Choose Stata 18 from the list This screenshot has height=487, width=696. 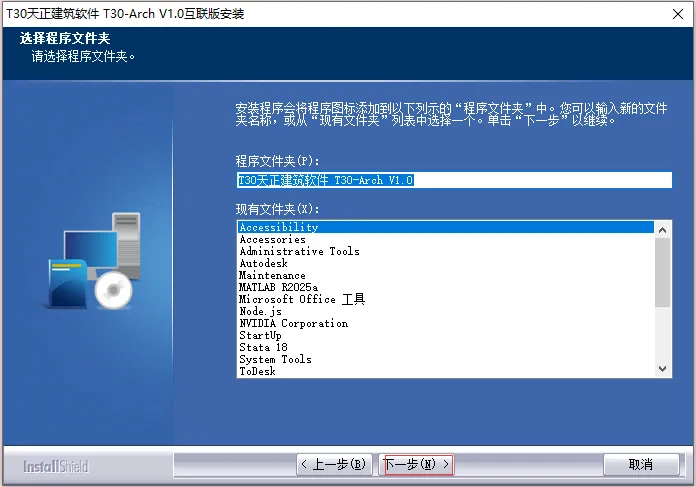pos(446,347)
